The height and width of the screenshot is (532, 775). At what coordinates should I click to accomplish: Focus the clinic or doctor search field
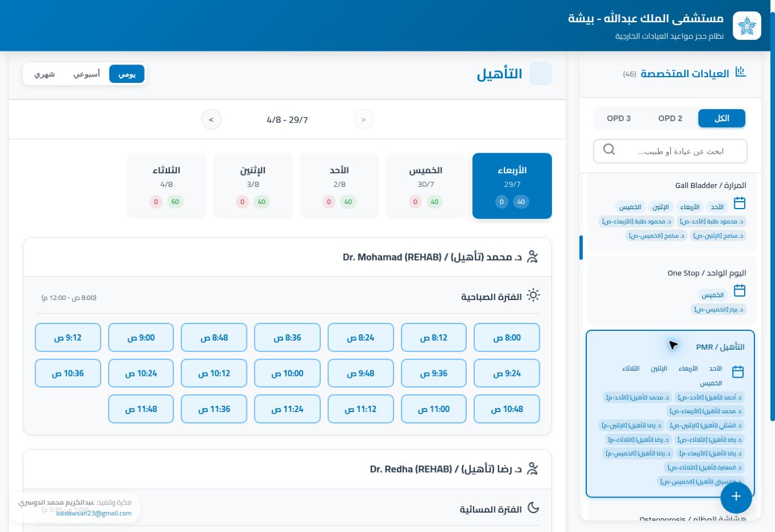(670, 151)
